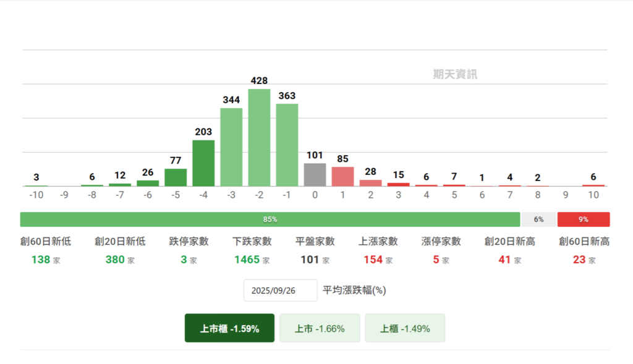Click the green 85% progress segment
Image resolution: width=633 pixels, height=364 pixels.
coord(270,219)
